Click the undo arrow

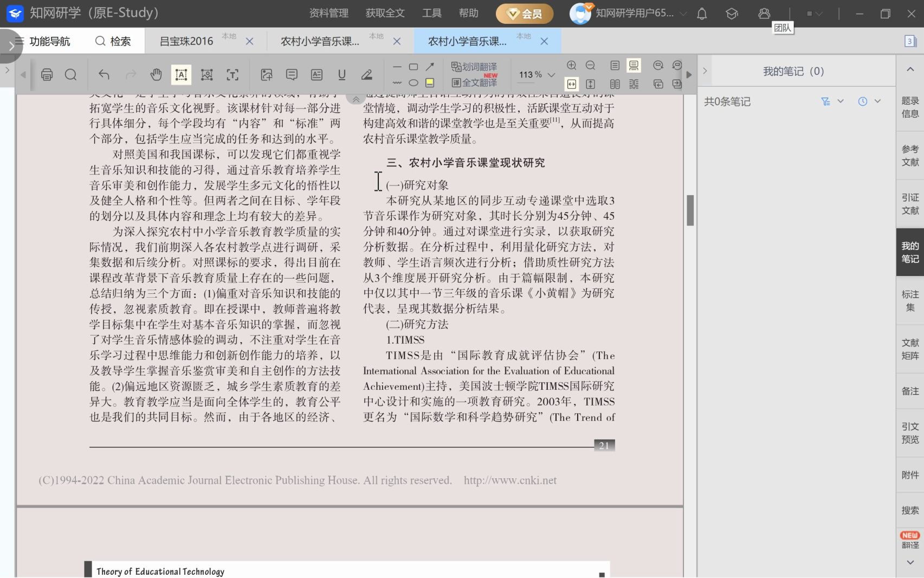coord(104,75)
